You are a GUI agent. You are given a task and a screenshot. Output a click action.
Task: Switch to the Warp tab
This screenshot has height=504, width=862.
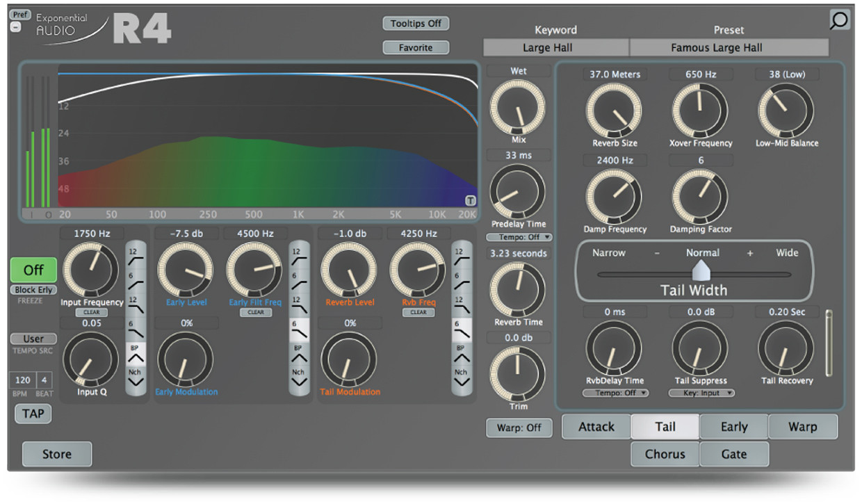(x=803, y=427)
